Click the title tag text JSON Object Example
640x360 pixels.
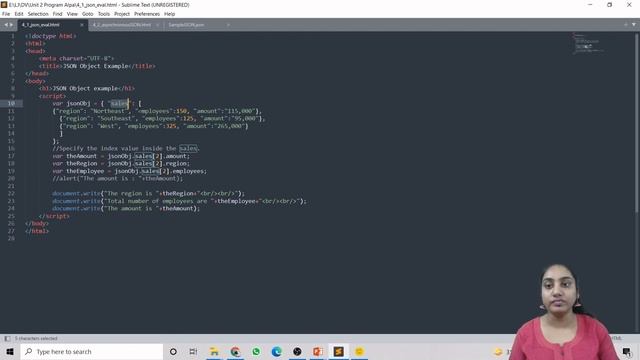coord(96,66)
